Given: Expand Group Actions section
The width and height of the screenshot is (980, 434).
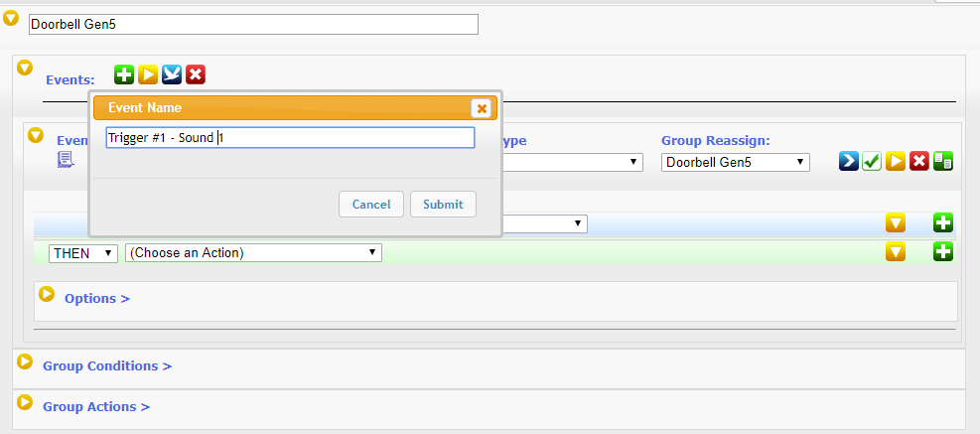Looking at the screenshot, I should tap(25, 402).
